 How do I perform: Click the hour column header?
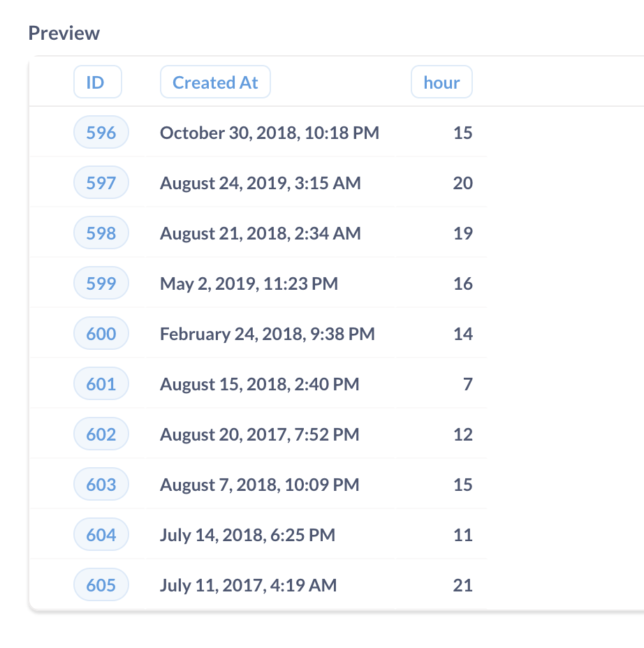pyautogui.click(x=441, y=82)
